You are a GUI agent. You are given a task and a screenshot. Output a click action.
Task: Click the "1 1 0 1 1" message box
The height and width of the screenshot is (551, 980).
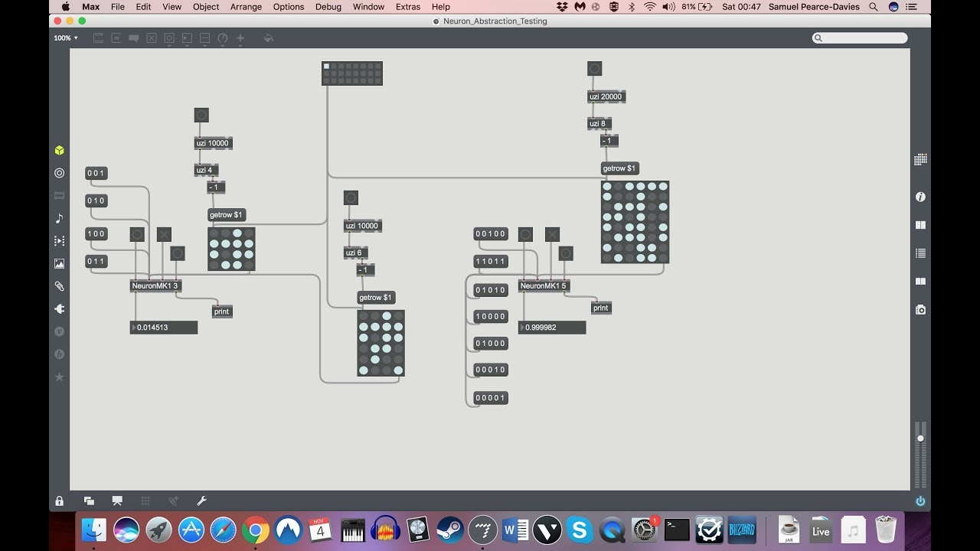pyautogui.click(x=491, y=261)
